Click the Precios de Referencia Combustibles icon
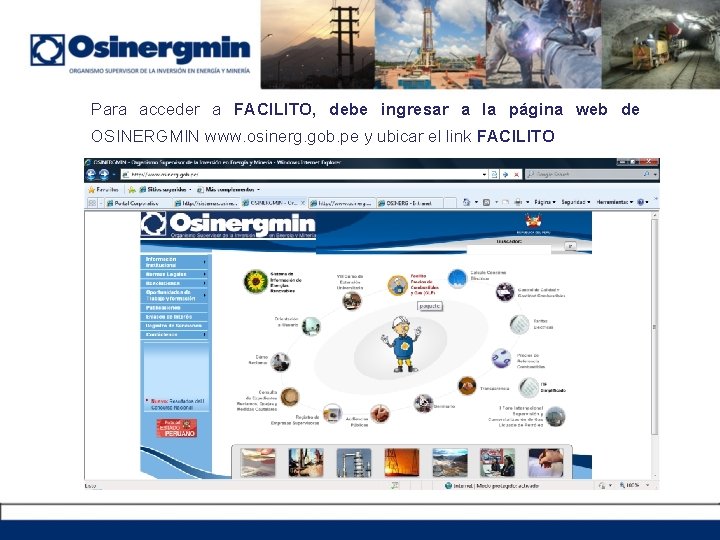This screenshot has width=720, height=540. 501,358
